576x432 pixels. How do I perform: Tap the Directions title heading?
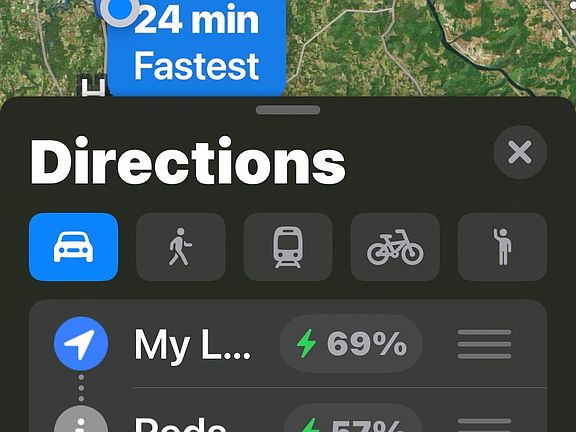188,161
